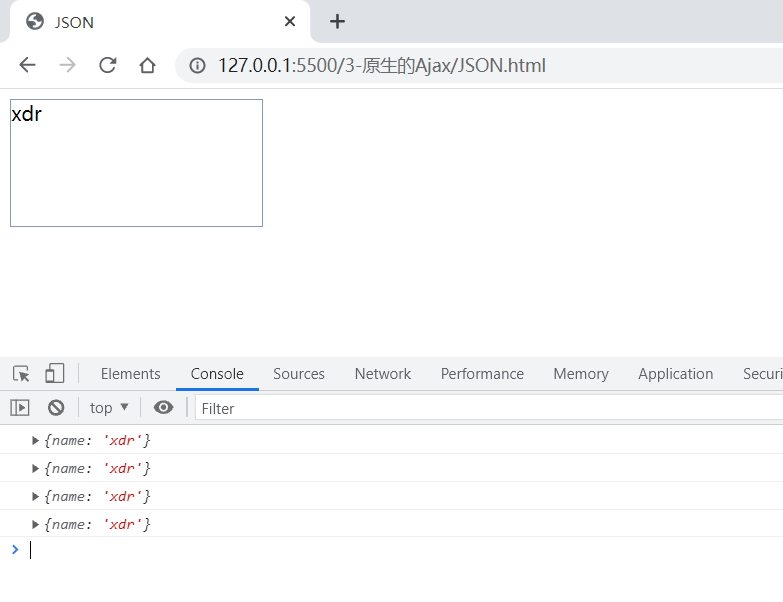The width and height of the screenshot is (783, 602).
Task: View site information icon in address bar
Action: [x=197, y=65]
